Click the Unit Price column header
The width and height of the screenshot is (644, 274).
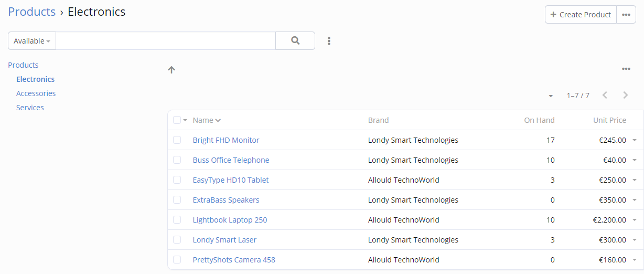(x=609, y=120)
